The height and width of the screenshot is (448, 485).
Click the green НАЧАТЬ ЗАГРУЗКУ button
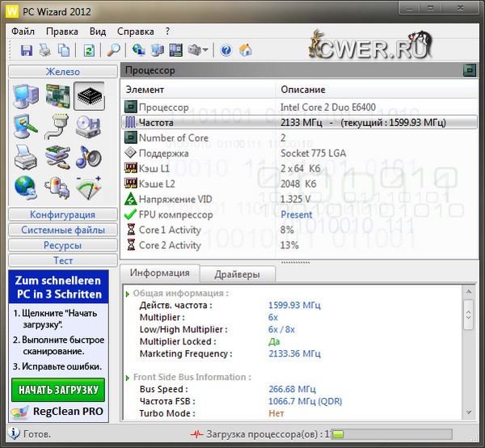click(x=58, y=390)
